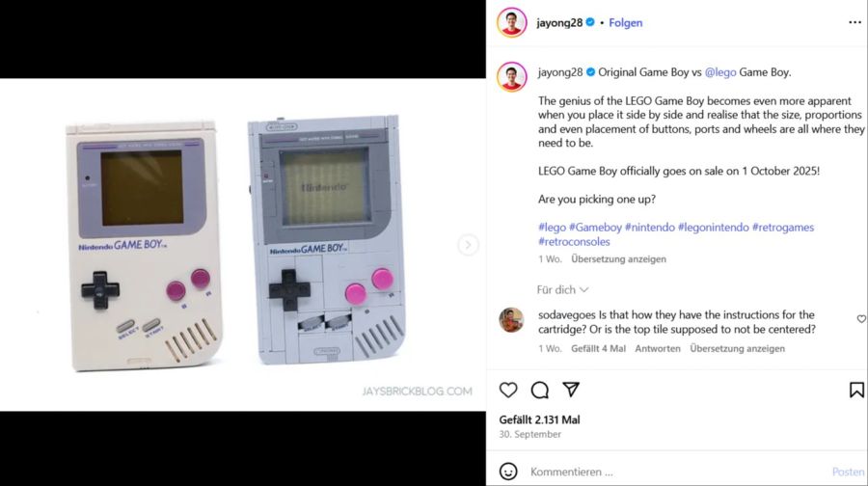Expand the Für dich dropdown
The width and height of the screenshot is (868, 486).
[x=562, y=289]
